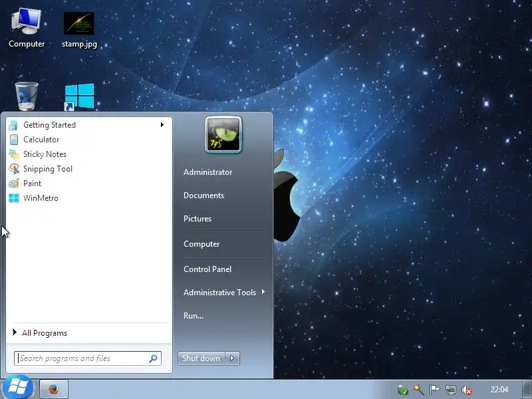Launch the Calculator icon in Start menu

tap(13, 140)
